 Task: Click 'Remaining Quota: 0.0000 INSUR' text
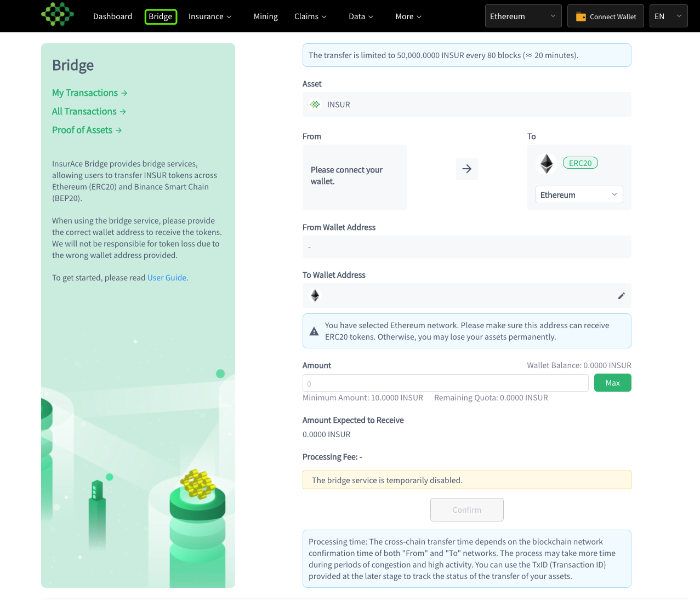(491, 398)
